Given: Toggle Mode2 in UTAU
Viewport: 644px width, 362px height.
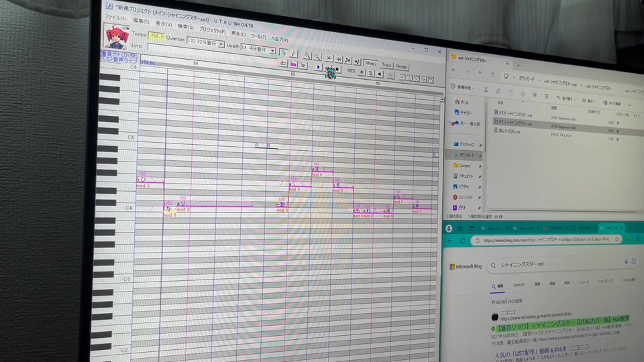Looking at the screenshot, I should [371, 64].
